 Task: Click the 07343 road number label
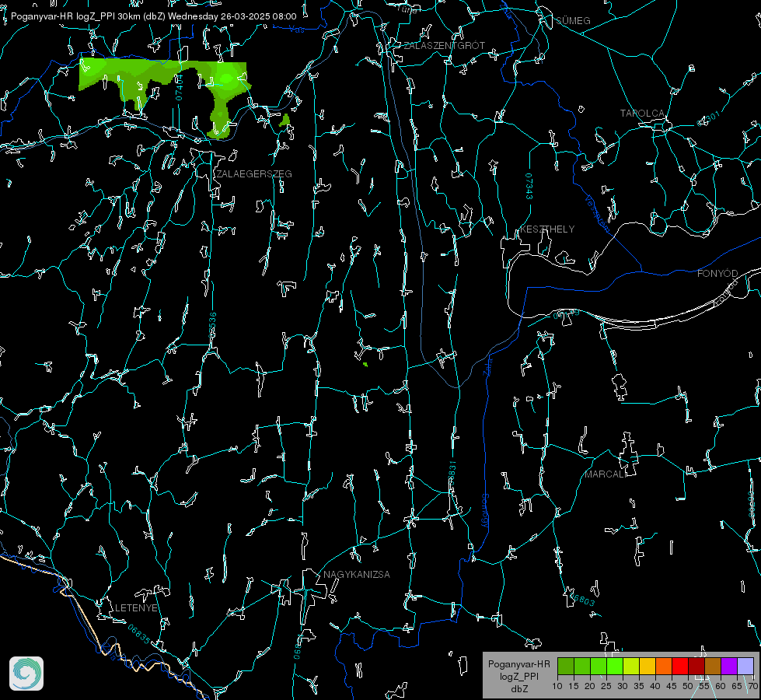point(529,186)
